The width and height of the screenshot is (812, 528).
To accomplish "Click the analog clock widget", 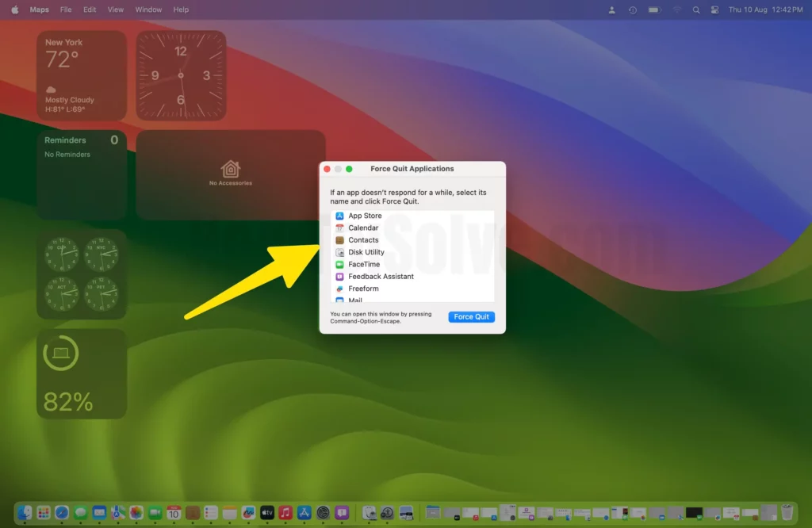I will [x=181, y=75].
